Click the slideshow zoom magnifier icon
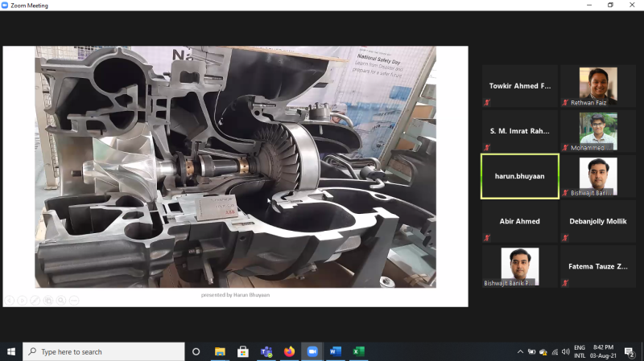This screenshot has width=644, height=361. pyautogui.click(x=61, y=300)
